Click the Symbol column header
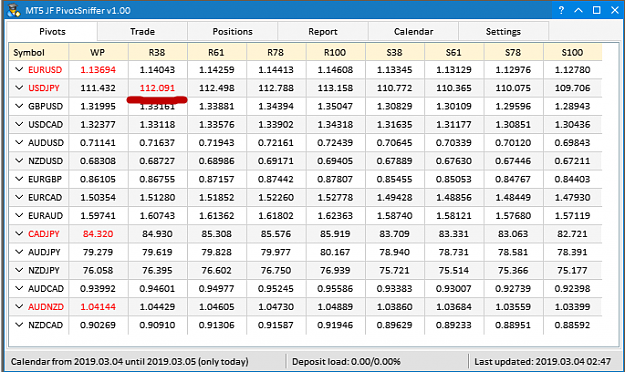 [39, 52]
